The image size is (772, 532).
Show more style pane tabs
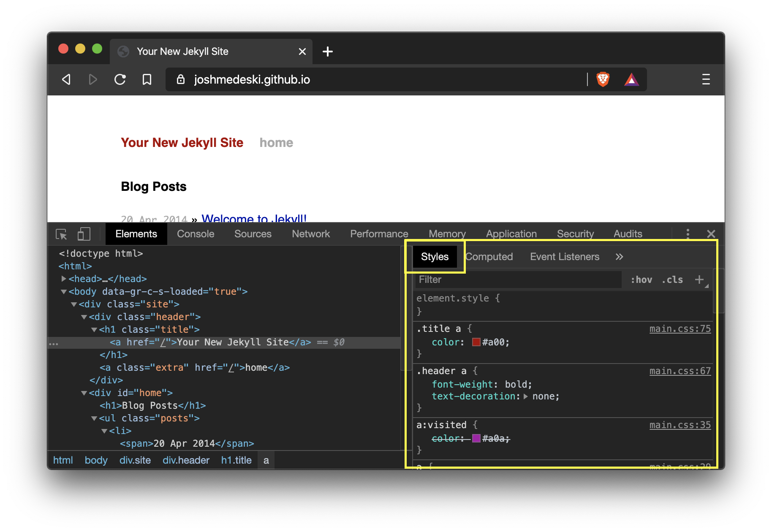619,257
